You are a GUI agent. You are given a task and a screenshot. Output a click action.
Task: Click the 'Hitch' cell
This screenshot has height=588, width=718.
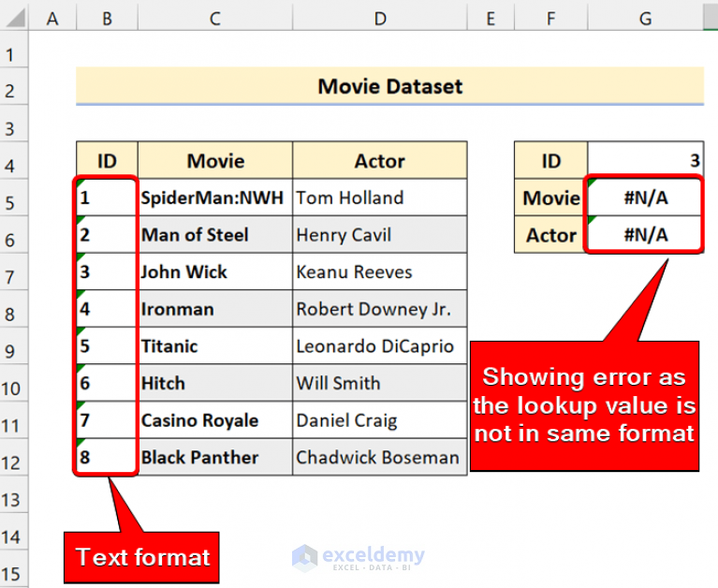tap(214, 383)
